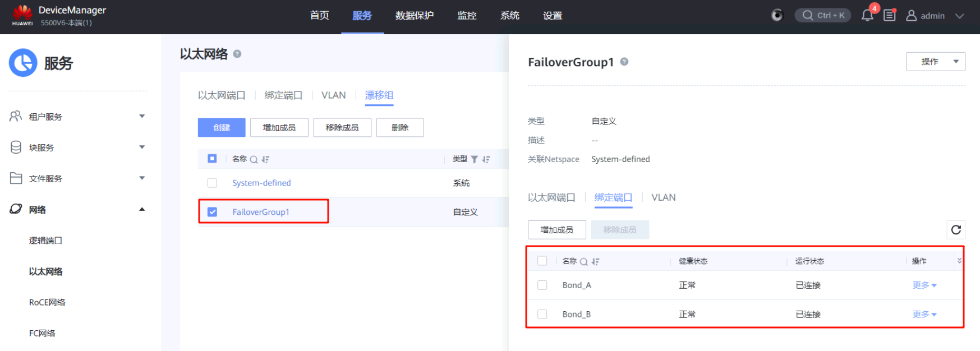980x351 pixels.
Task: Click the blue 创建 button
Action: point(222,128)
